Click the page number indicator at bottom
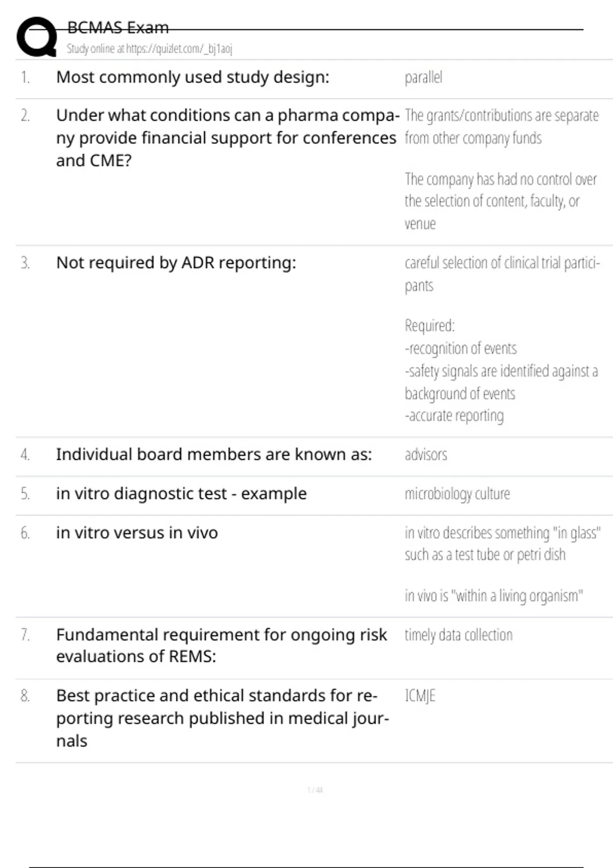This screenshot has height=868, width=613. (315, 790)
